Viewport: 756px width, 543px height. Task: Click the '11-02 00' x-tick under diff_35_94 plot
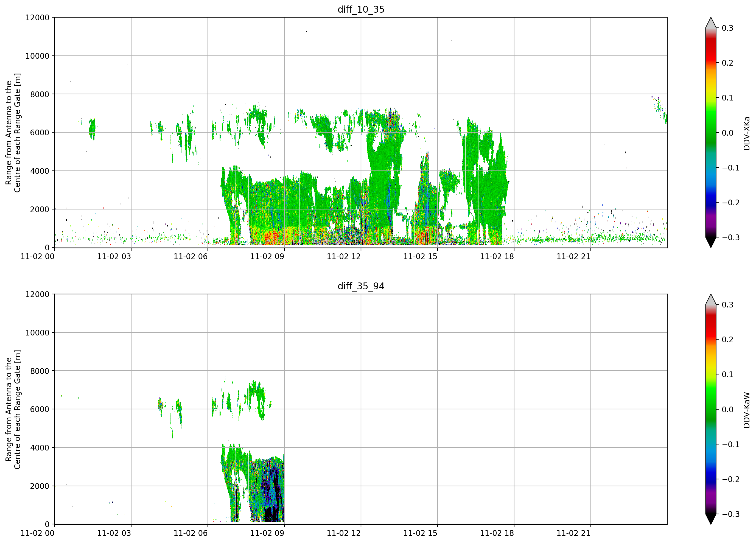click(x=37, y=533)
